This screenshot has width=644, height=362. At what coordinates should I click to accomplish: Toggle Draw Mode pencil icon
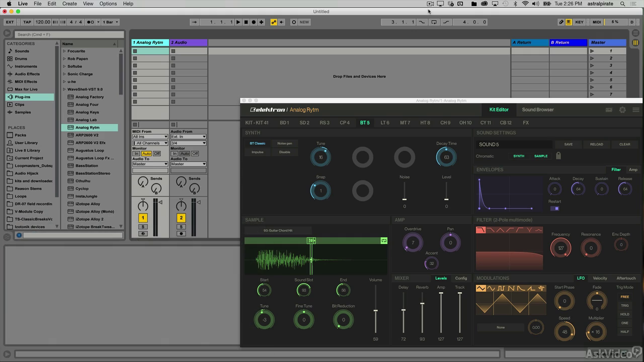click(561, 22)
